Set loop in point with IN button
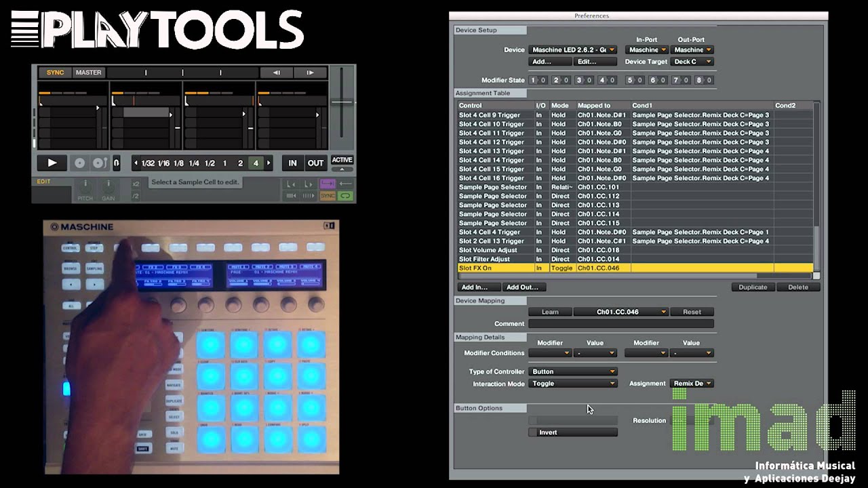Viewport: 868px width, 488px height. (x=292, y=163)
